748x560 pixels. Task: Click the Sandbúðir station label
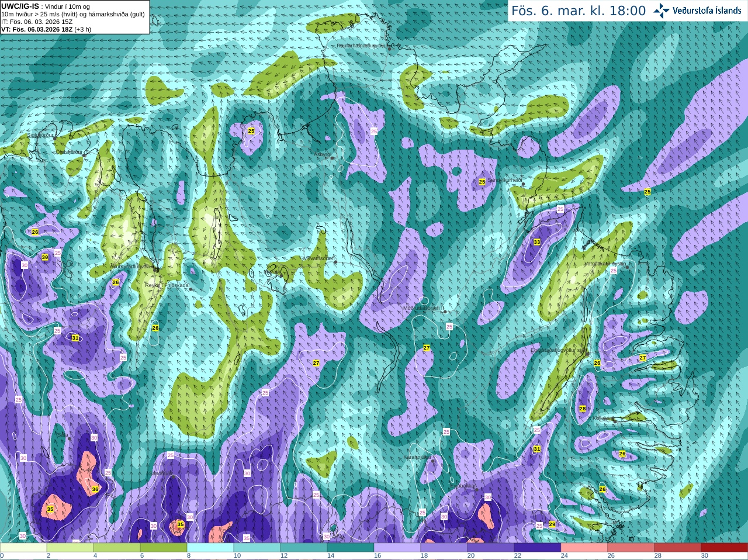[x=161, y=473]
